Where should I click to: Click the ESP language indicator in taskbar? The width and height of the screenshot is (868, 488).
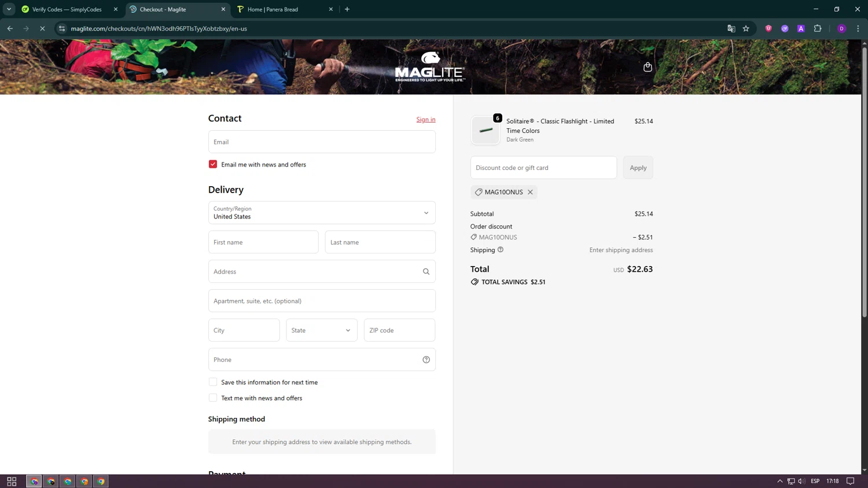coord(815,481)
